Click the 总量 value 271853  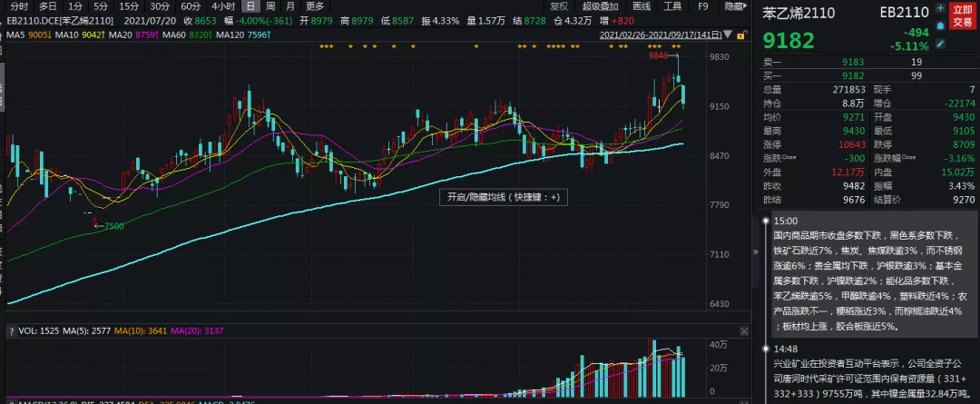tap(848, 90)
